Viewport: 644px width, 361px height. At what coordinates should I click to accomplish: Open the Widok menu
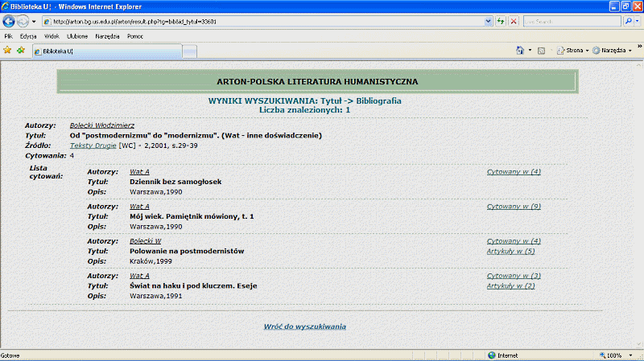point(52,36)
